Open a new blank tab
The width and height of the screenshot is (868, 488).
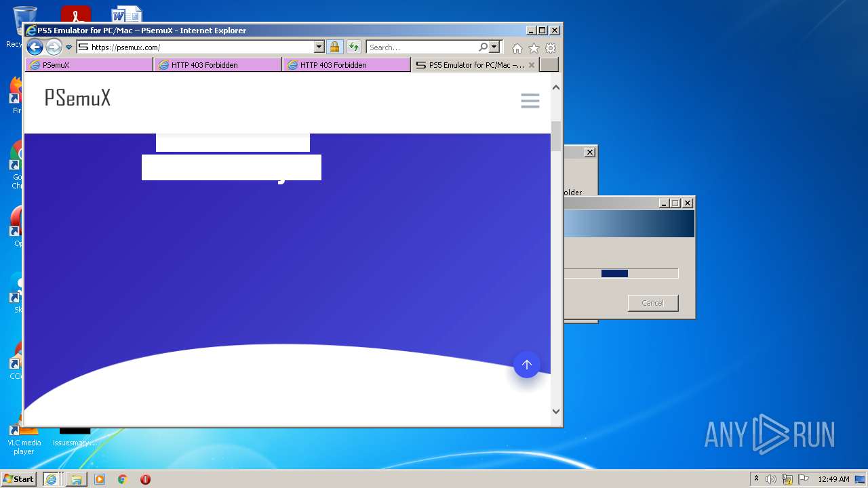pos(549,65)
